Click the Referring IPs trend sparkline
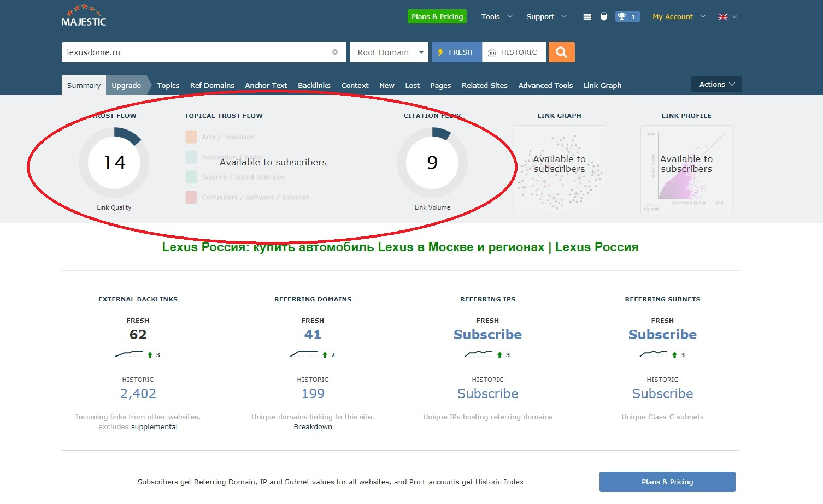This screenshot has height=504, width=823. tap(479, 354)
